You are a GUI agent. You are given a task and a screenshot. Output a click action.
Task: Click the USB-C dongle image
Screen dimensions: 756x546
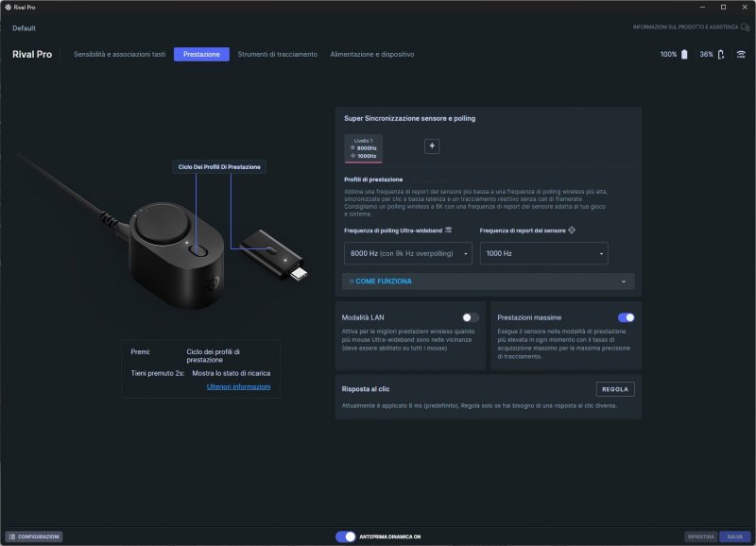[273, 254]
